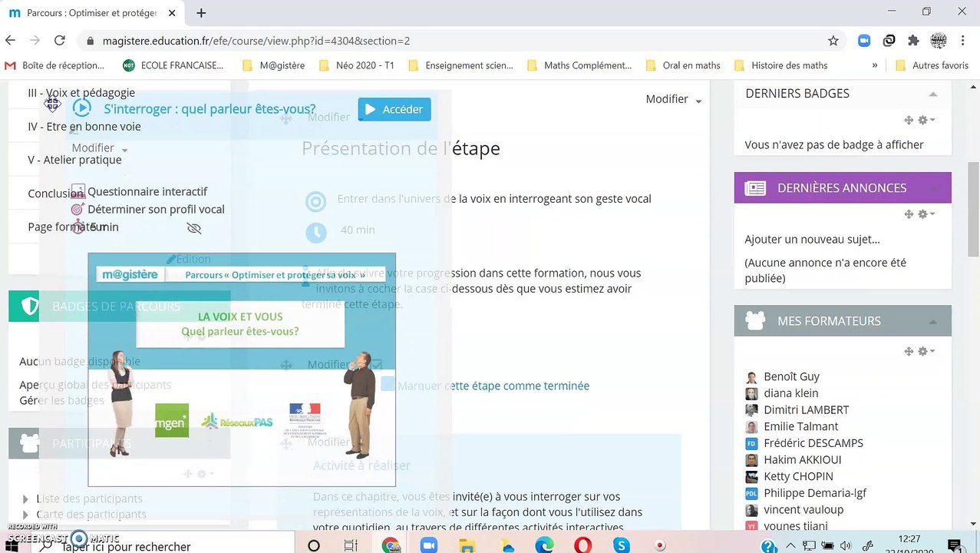Toggle the crossed-eye visibility icon
The image size is (980, 553).
point(194,228)
